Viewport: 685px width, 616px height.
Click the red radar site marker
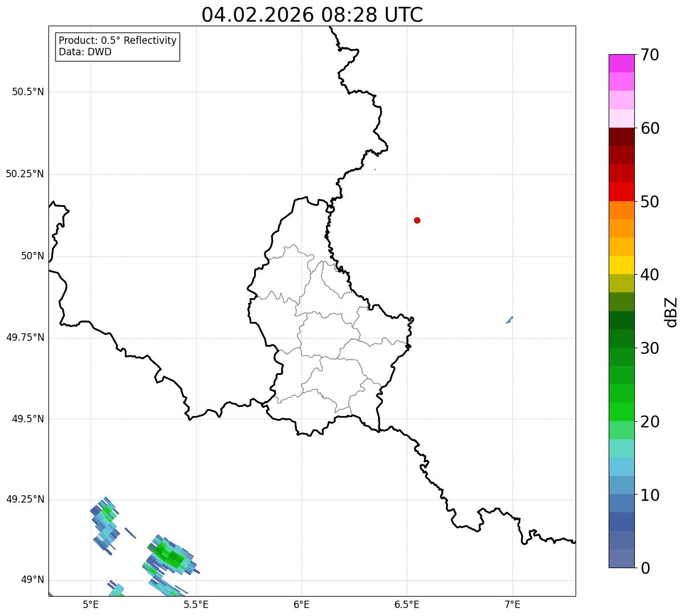tap(417, 220)
